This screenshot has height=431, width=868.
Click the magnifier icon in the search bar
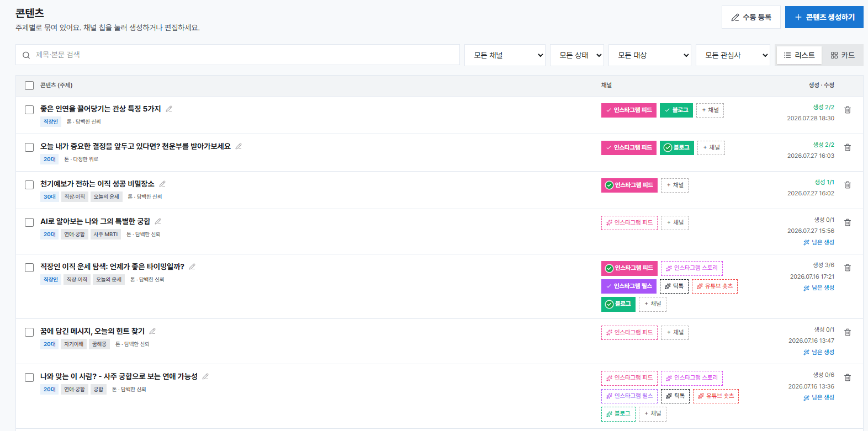click(x=26, y=55)
